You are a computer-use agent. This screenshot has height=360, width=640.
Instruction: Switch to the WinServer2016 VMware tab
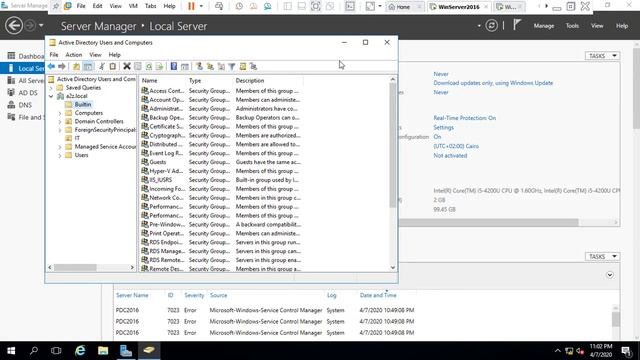click(x=459, y=7)
